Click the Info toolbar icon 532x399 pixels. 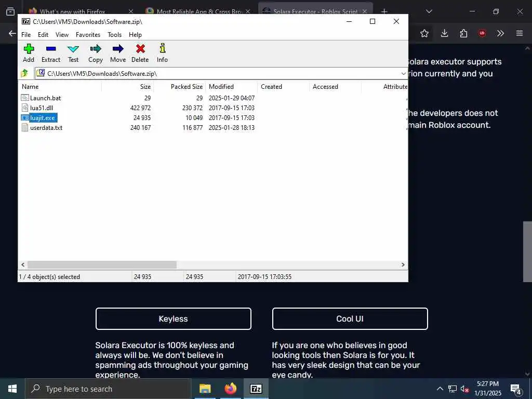162,48
